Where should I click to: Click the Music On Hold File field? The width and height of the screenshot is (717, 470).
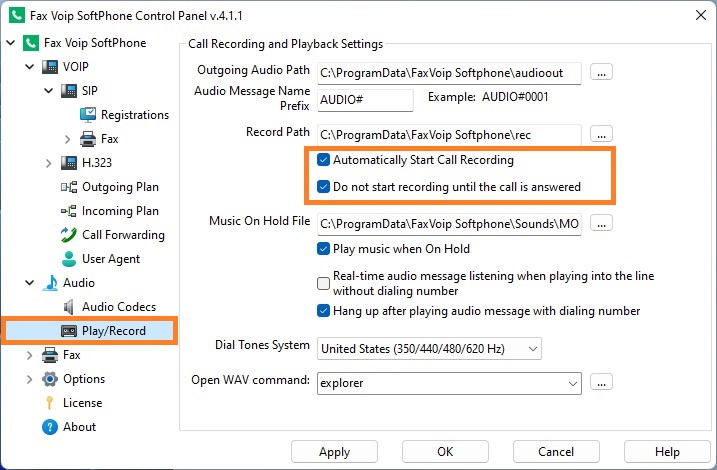pos(449,224)
